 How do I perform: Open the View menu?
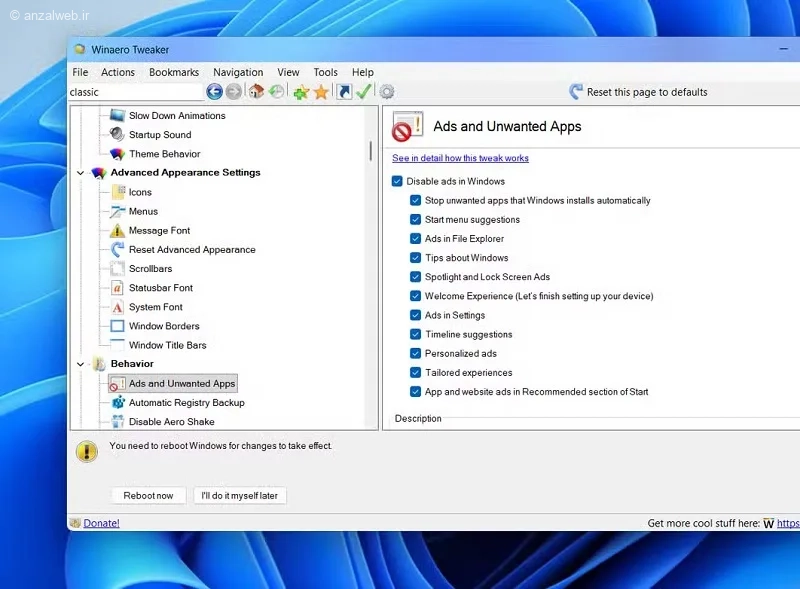(x=288, y=72)
